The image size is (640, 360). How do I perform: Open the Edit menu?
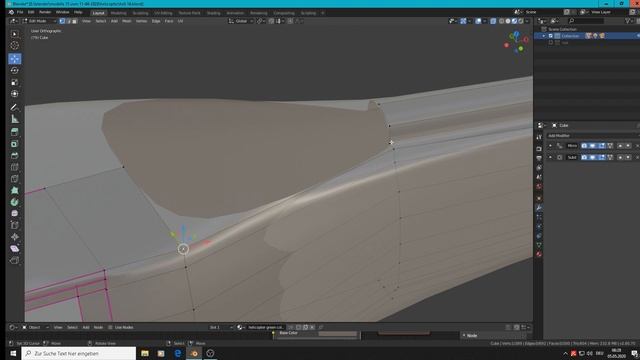(x=31, y=12)
